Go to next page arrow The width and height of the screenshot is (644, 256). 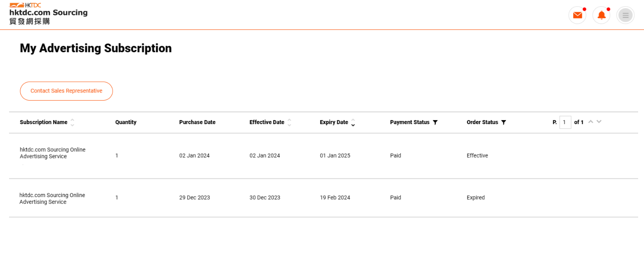[599, 121]
